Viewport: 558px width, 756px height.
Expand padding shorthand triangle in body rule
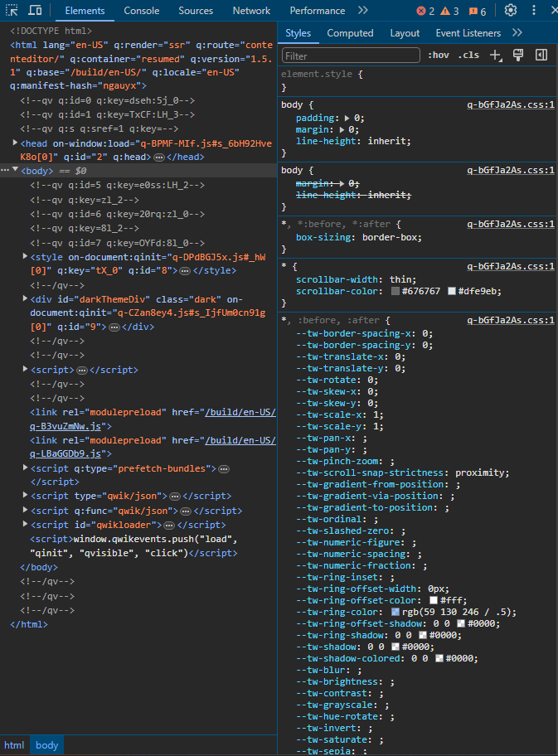[x=347, y=118]
